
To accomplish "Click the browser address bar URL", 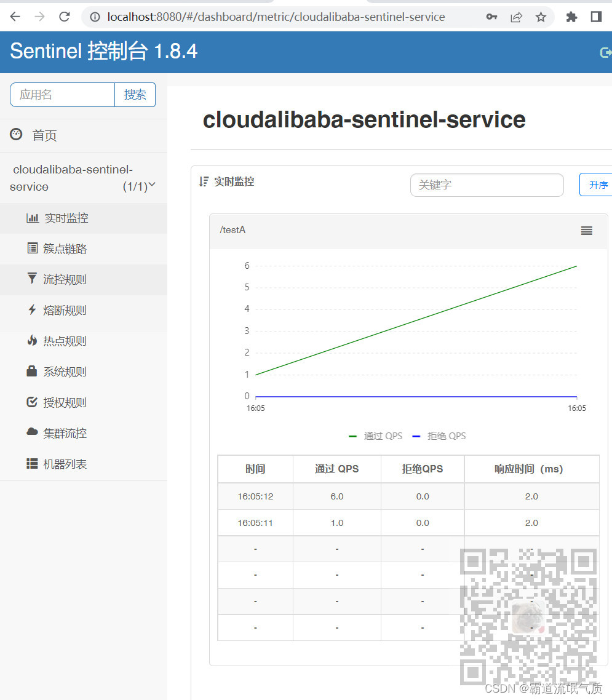I will point(276,17).
